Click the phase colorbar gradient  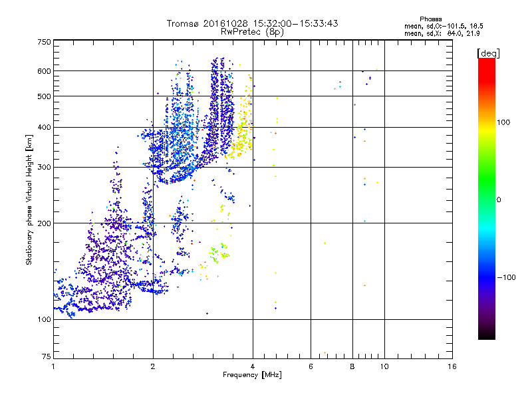[487, 198]
